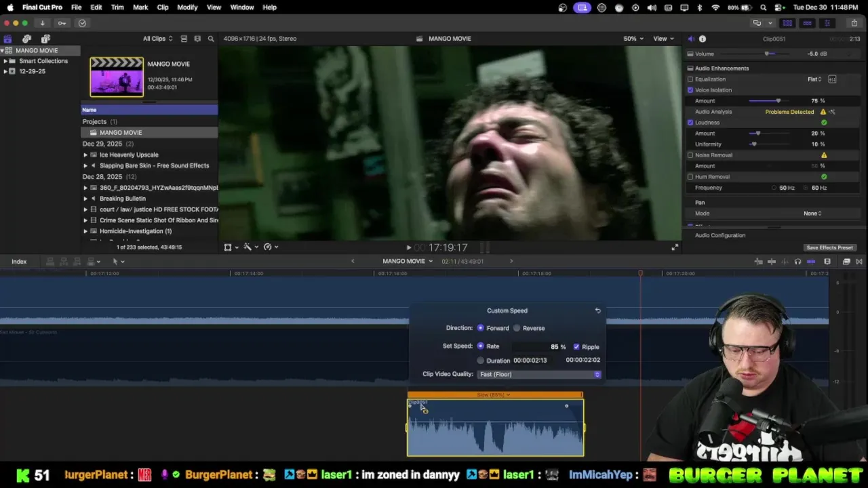Toggle snapping icon in the timeline
This screenshot has height=488, width=868.
coord(811,262)
